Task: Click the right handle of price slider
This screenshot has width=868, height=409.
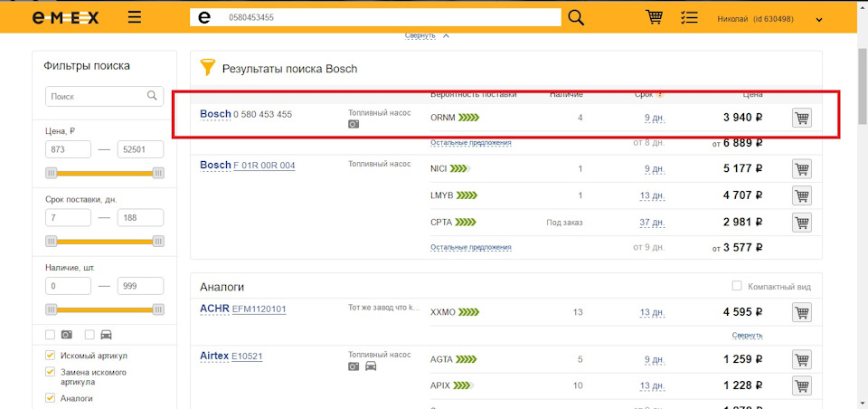Action: tap(157, 174)
